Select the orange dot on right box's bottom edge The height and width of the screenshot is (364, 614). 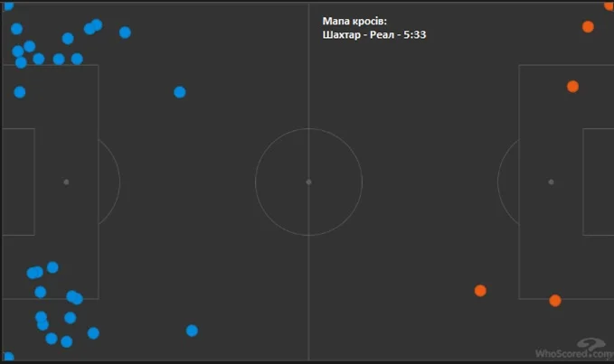pyautogui.click(x=555, y=300)
